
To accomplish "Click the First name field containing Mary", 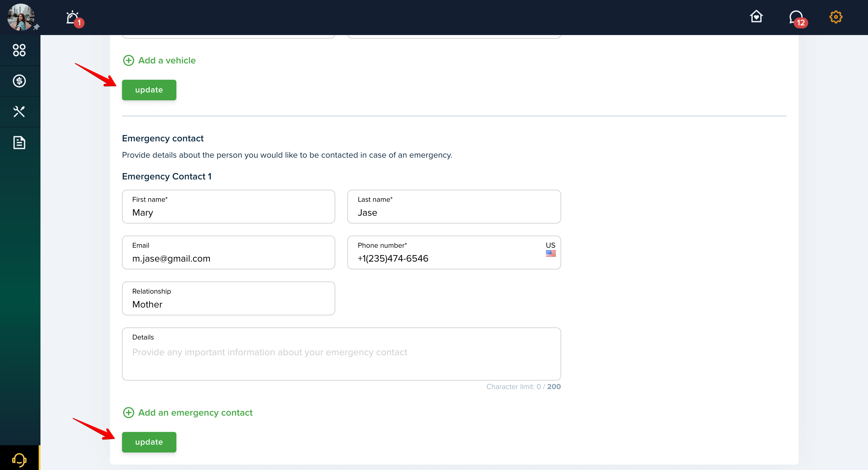I will click(x=228, y=207).
